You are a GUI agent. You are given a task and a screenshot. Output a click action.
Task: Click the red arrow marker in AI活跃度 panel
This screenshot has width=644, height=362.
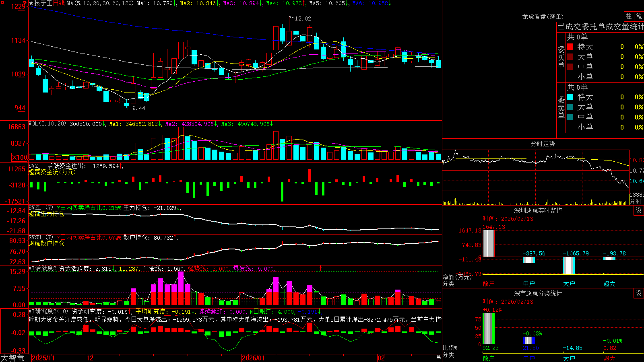click(x=321, y=268)
